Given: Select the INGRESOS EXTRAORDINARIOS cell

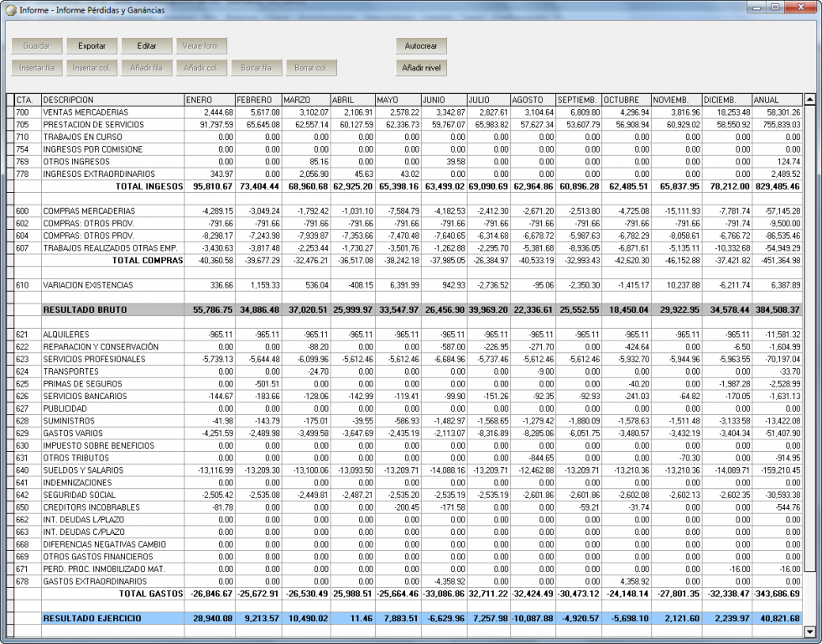Looking at the screenshot, I should click(x=112, y=174).
